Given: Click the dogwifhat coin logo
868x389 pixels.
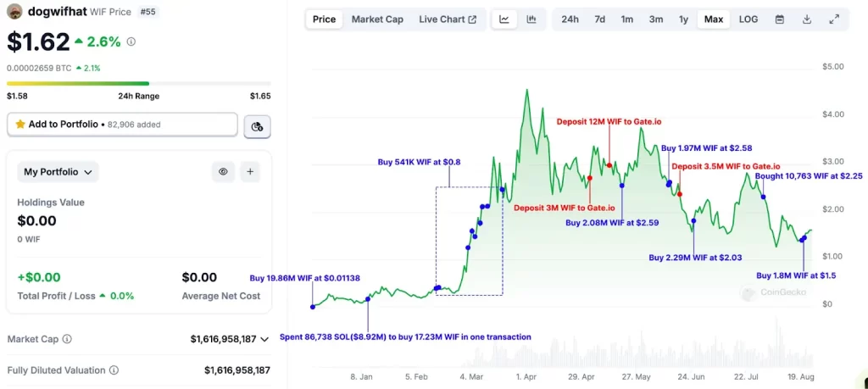Looking at the screenshot, I should pos(14,11).
